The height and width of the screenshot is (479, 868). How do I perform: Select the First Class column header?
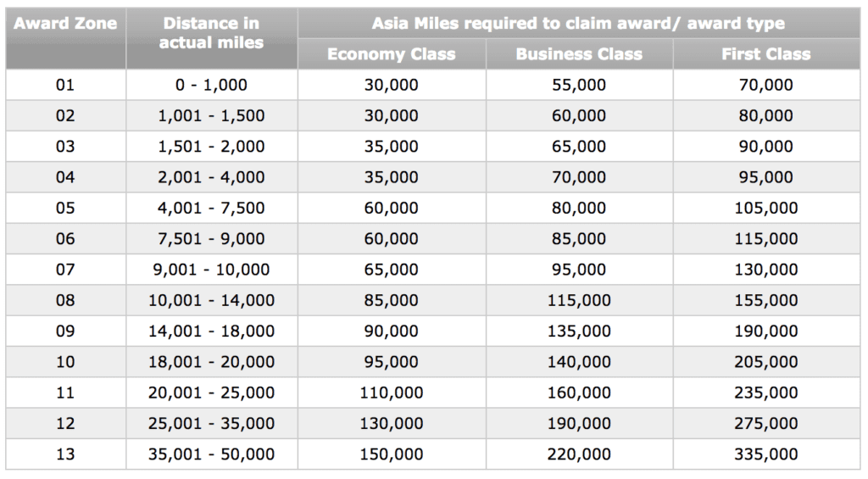click(765, 54)
